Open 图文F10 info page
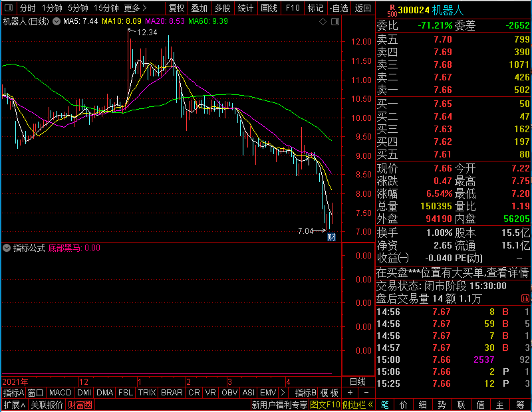Viewport: 532px width, 412px height. point(325,405)
